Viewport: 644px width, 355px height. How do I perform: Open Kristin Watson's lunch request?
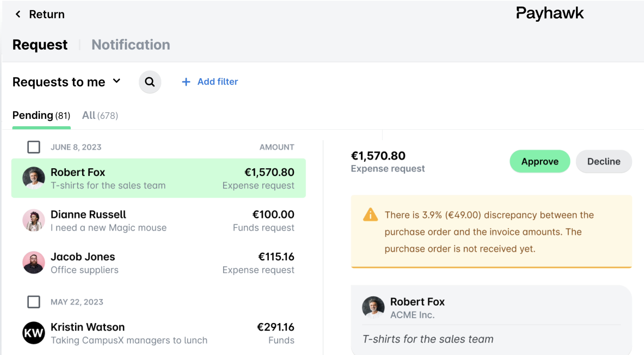(x=158, y=333)
